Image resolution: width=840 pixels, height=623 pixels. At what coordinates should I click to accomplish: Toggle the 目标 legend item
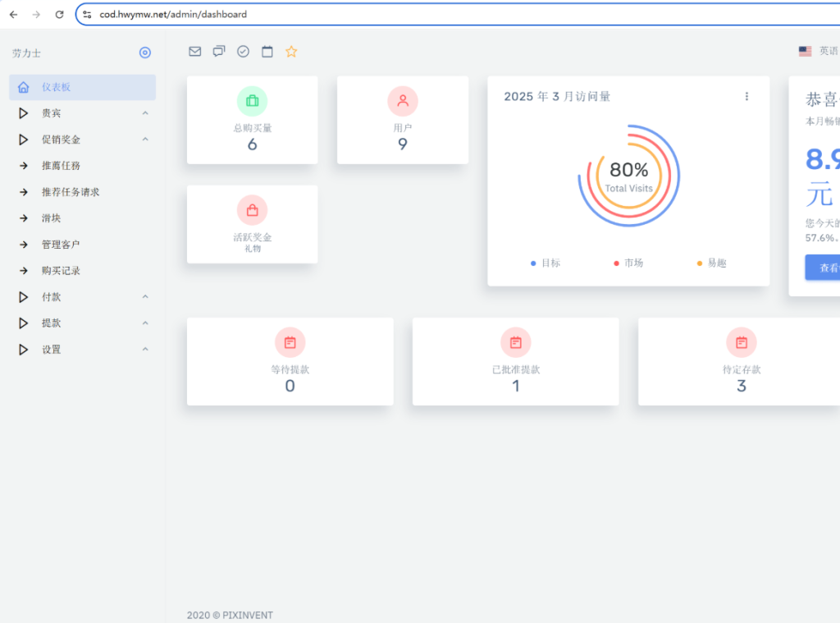tap(546, 263)
